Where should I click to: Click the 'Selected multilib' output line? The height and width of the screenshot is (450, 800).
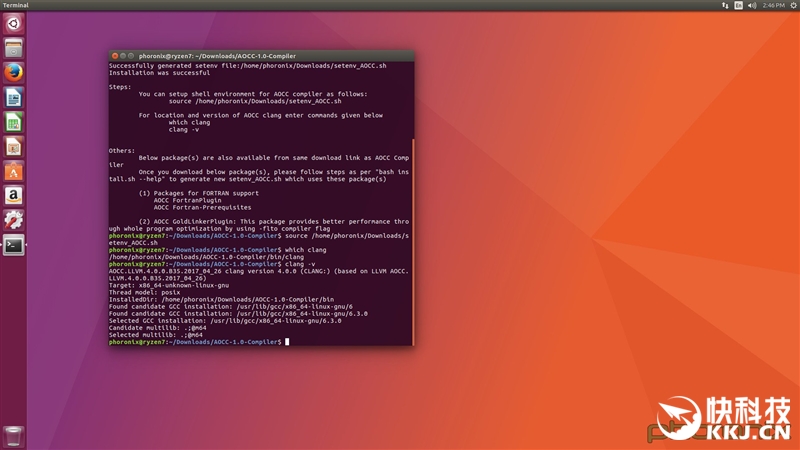tap(156, 335)
